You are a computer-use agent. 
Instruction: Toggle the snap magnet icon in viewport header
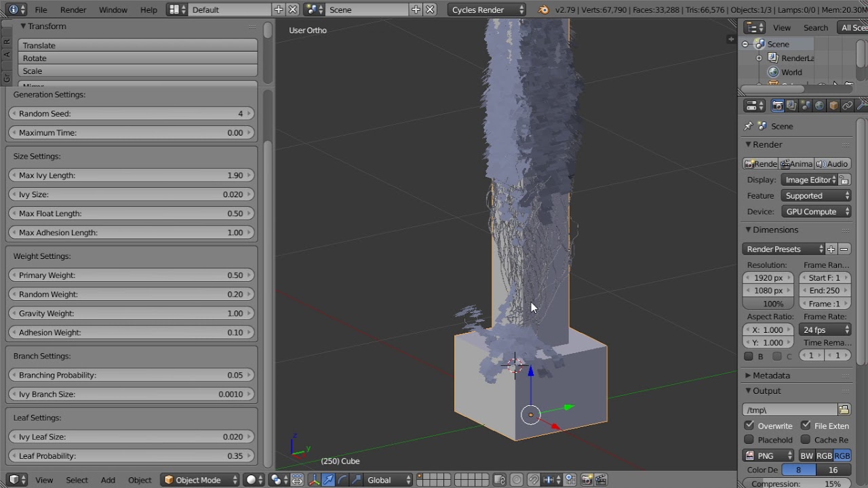534,480
